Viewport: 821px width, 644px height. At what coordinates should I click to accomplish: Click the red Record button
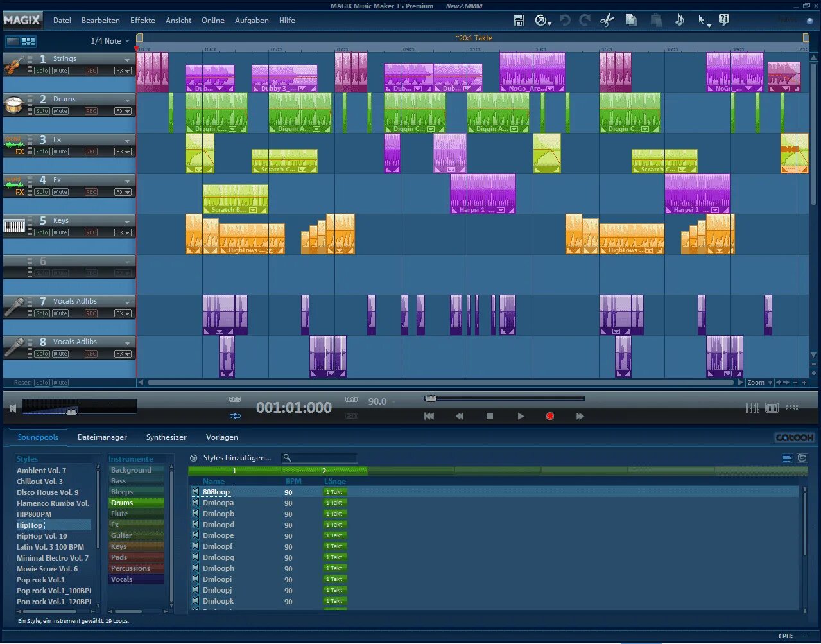[550, 416]
